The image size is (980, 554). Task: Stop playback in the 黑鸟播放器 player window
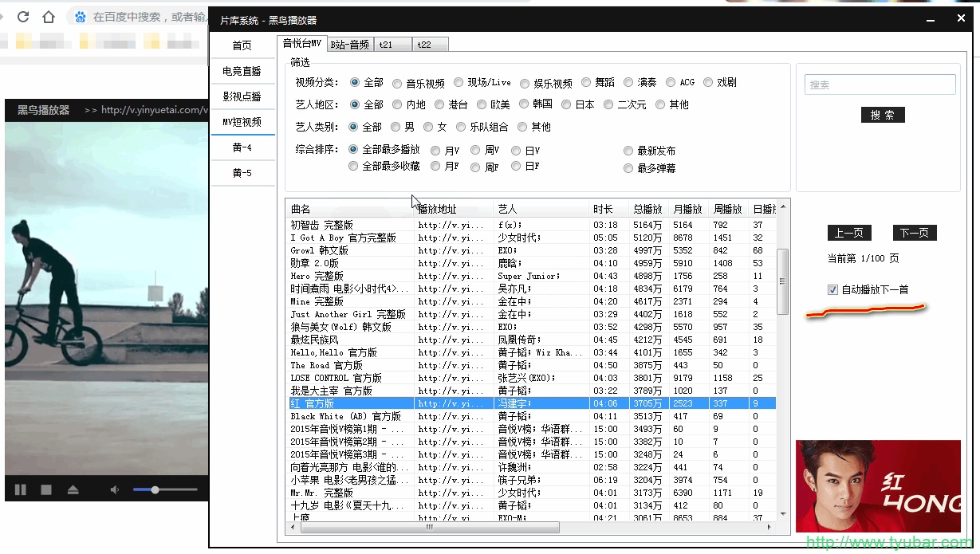coord(46,489)
